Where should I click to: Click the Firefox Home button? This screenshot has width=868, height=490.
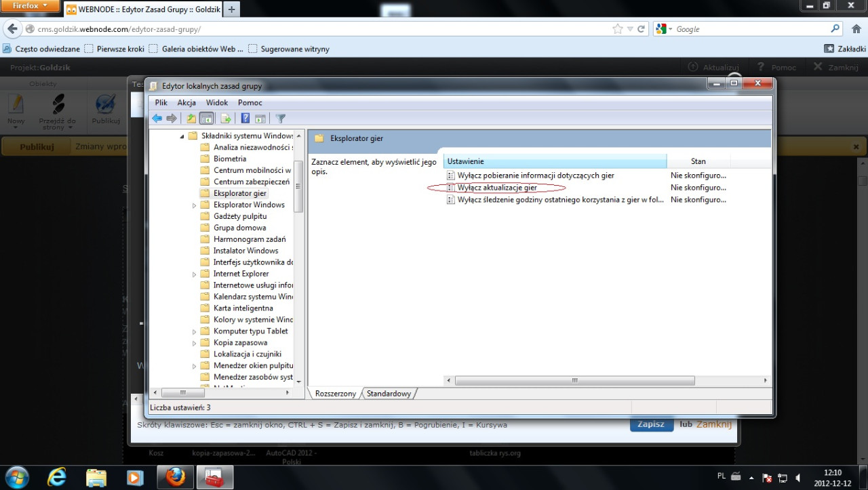[x=856, y=29]
